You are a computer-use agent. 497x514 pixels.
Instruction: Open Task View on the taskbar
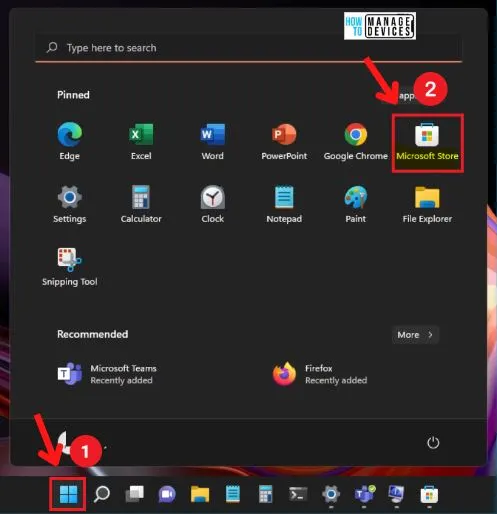pos(134,494)
